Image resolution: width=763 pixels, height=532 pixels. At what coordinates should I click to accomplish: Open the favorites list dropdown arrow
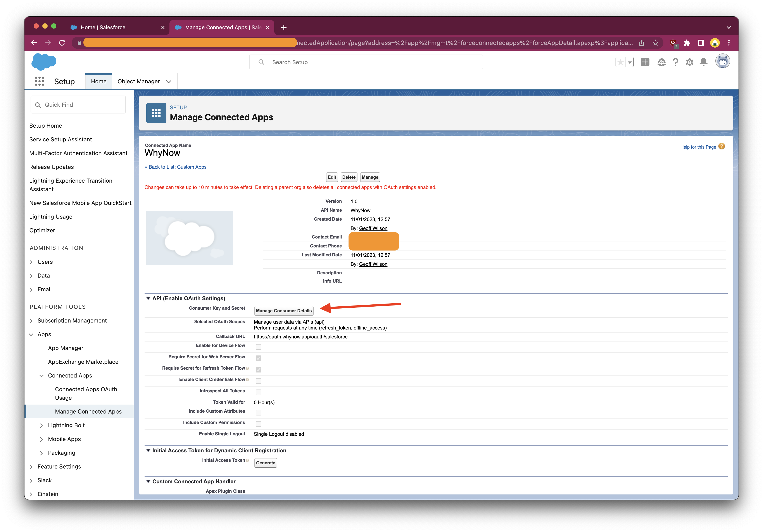[629, 62]
